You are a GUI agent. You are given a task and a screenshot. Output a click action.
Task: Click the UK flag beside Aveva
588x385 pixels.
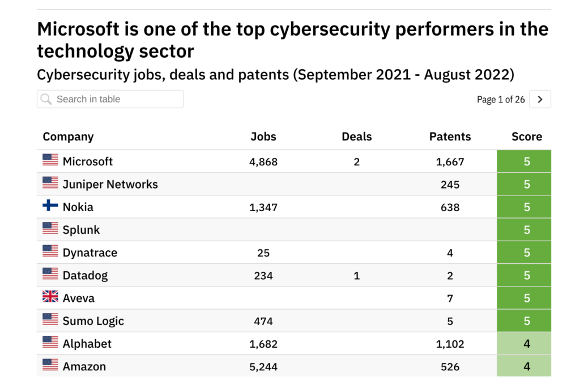(50, 297)
